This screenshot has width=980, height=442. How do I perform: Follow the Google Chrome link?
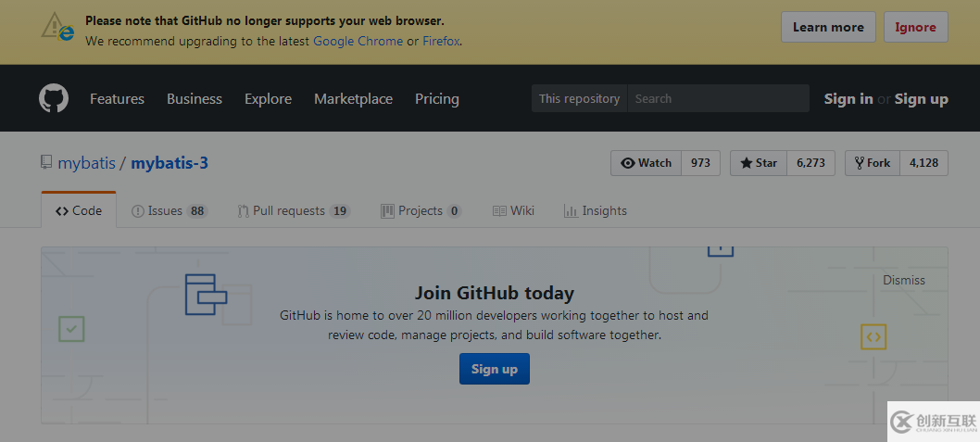click(358, 42)
